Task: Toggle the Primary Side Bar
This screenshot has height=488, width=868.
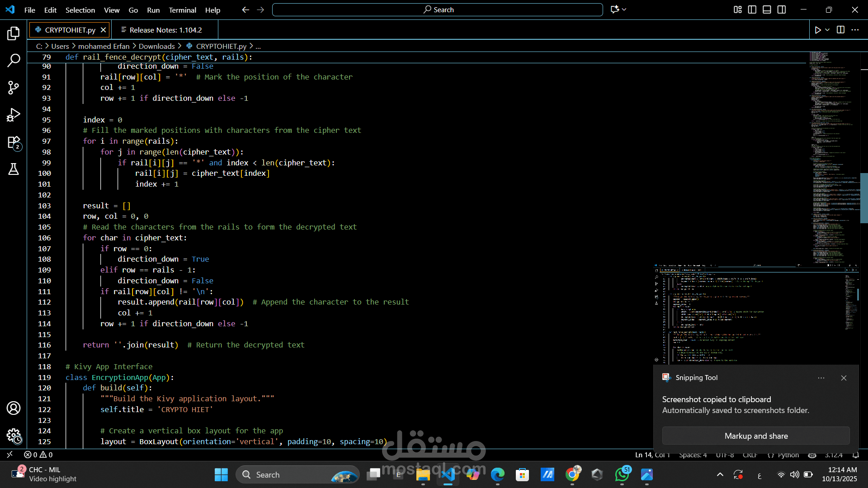Action: 752,9
